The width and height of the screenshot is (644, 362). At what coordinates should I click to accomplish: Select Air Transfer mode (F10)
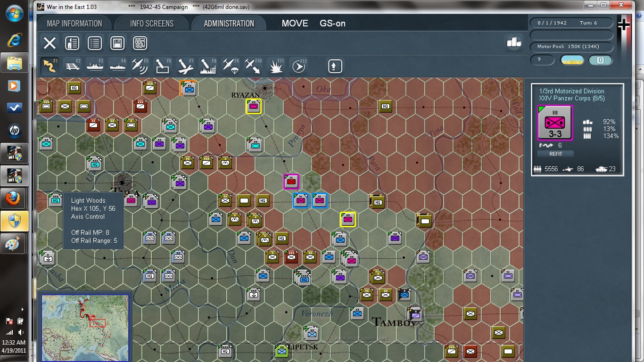point(254,66)
